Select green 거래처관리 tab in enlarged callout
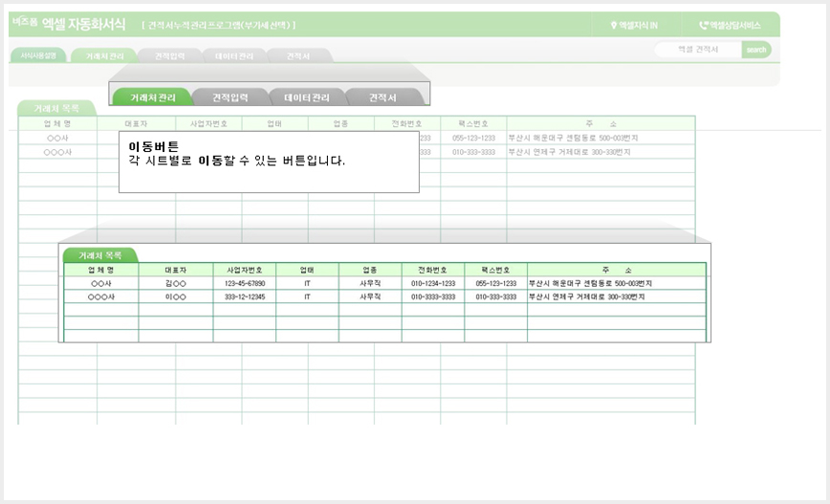This screenshot has height=504, width=830. pos(153,98)
